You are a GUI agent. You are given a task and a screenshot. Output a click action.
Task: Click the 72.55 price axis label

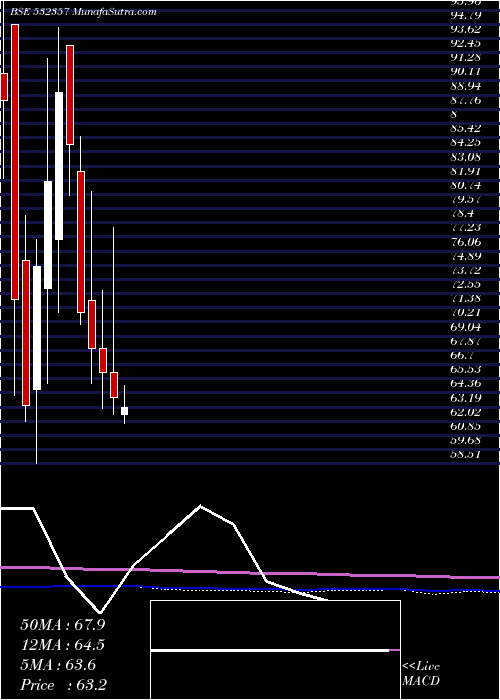465,284
